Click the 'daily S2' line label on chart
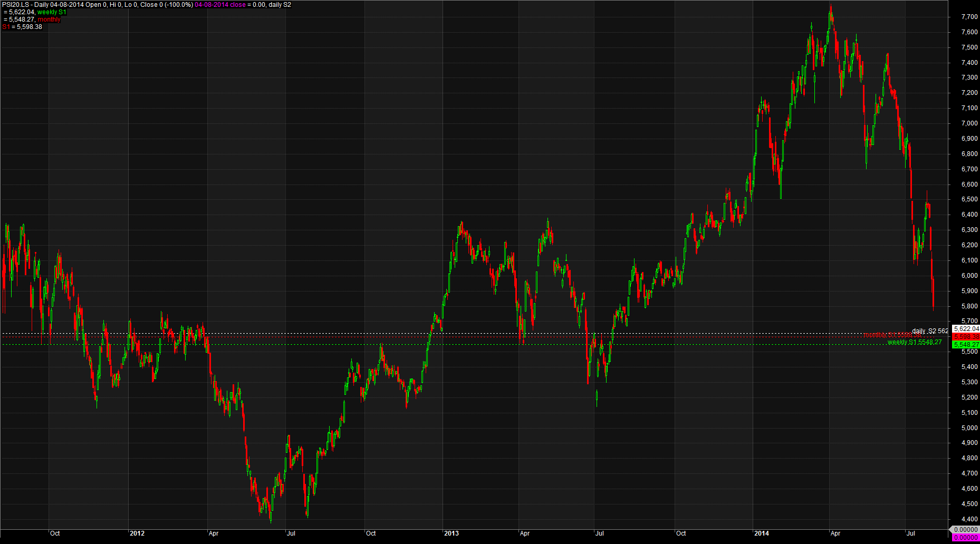Image resolution: width=980 pixels, height=544 pixels. coord(930,331)
